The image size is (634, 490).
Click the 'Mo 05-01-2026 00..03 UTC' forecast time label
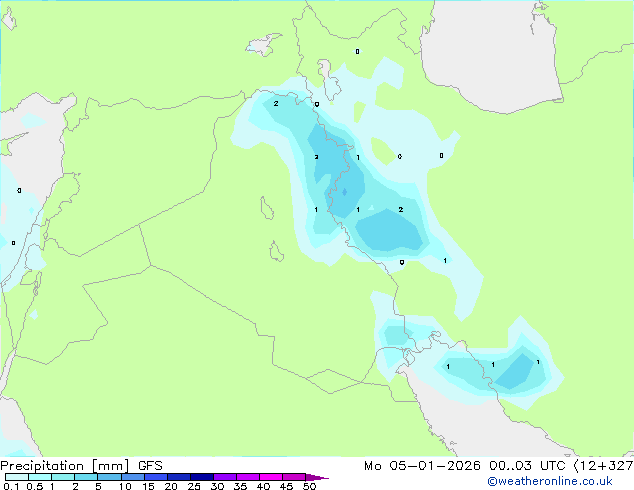coord(464,466)
